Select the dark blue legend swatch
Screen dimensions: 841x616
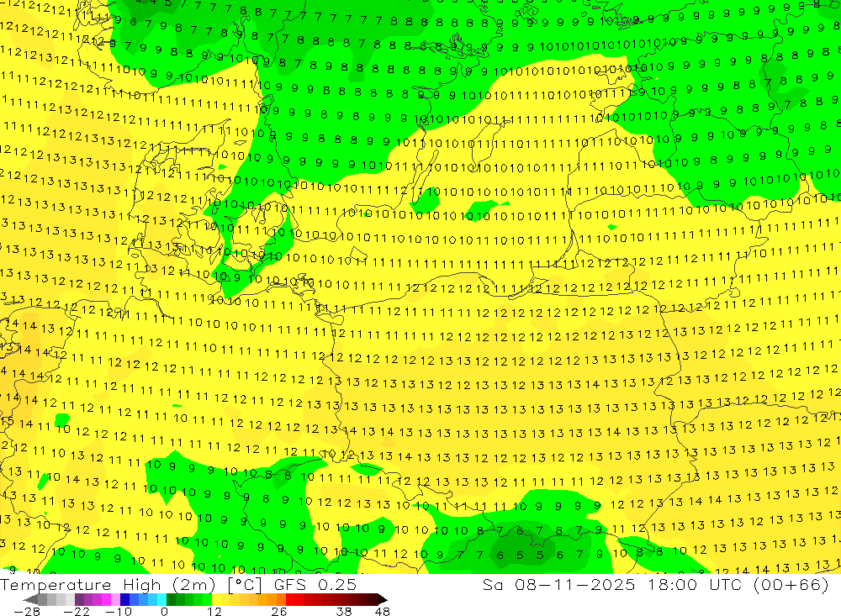[x=125, y=599]
